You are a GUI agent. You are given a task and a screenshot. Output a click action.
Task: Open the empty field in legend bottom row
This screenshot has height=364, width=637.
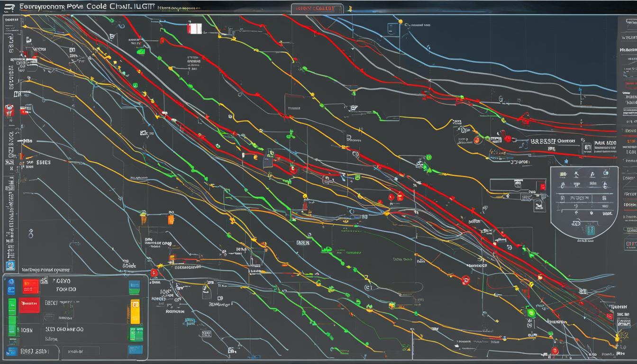[81, 351]
